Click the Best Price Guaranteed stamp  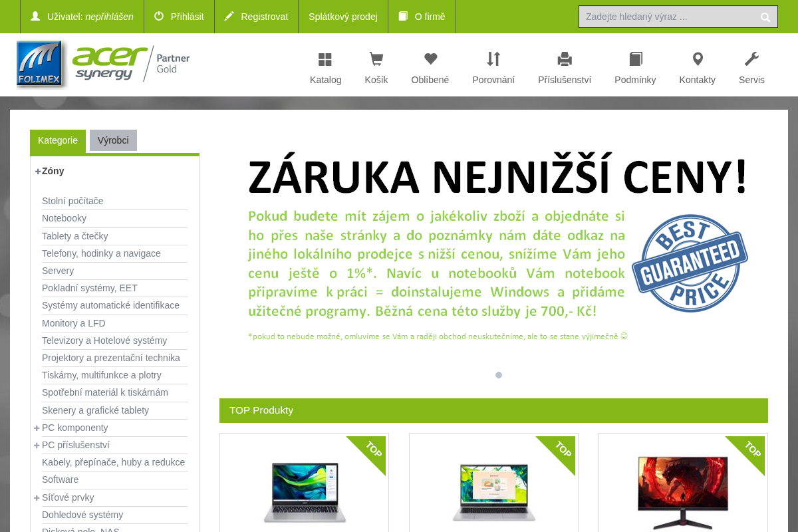point(690,263)
